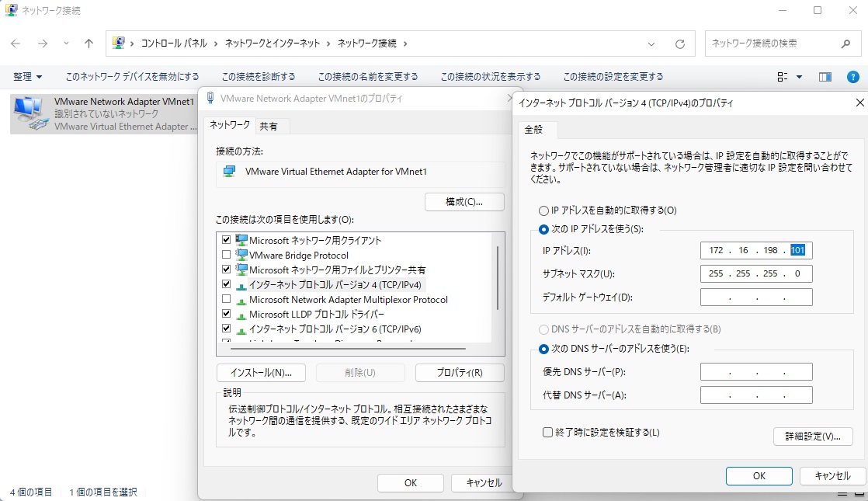Click the Forward navigation arrow

(x=43, y=43)
